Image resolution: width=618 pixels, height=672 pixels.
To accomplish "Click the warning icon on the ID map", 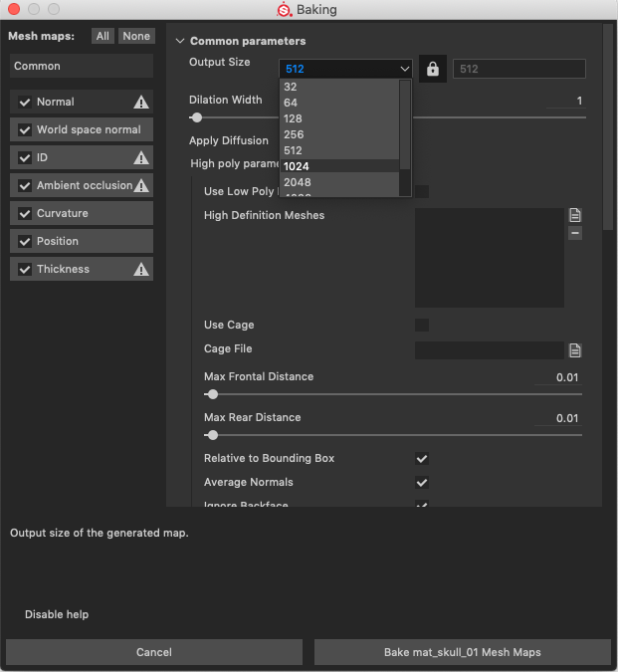I will (x=141, y=157).
